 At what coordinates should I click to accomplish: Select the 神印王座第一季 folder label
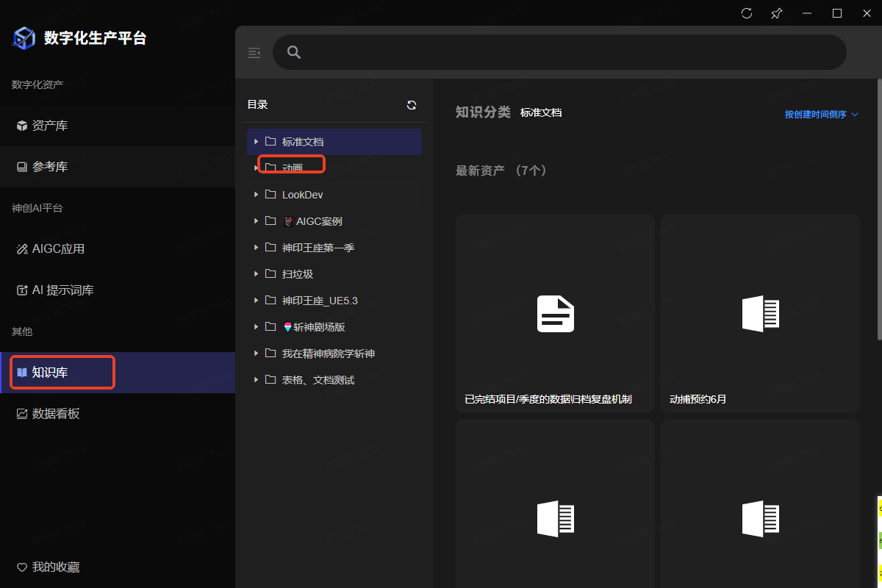(x=318, y=248)
